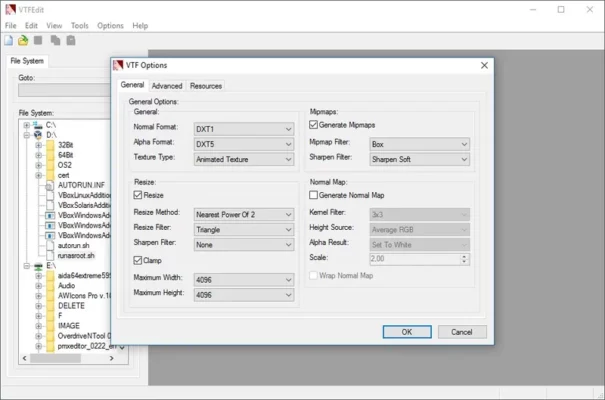The image size is (605, 400).
Task: Select the 32Bit folder icon
Action: (50, 145)
